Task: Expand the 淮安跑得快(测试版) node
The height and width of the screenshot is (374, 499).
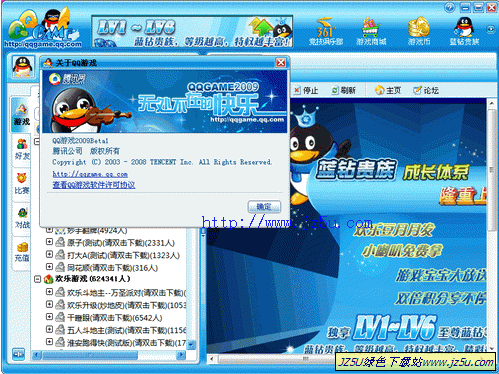Action: click(x=49, y=342)
